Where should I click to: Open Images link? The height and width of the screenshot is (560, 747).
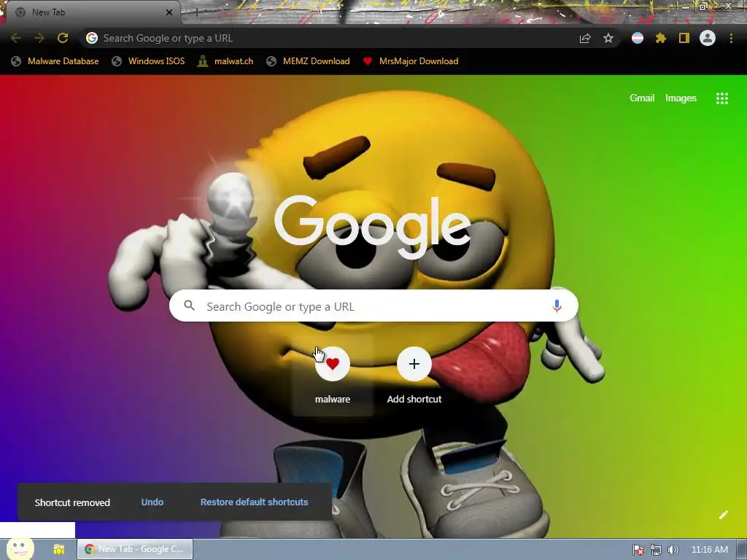681,98
